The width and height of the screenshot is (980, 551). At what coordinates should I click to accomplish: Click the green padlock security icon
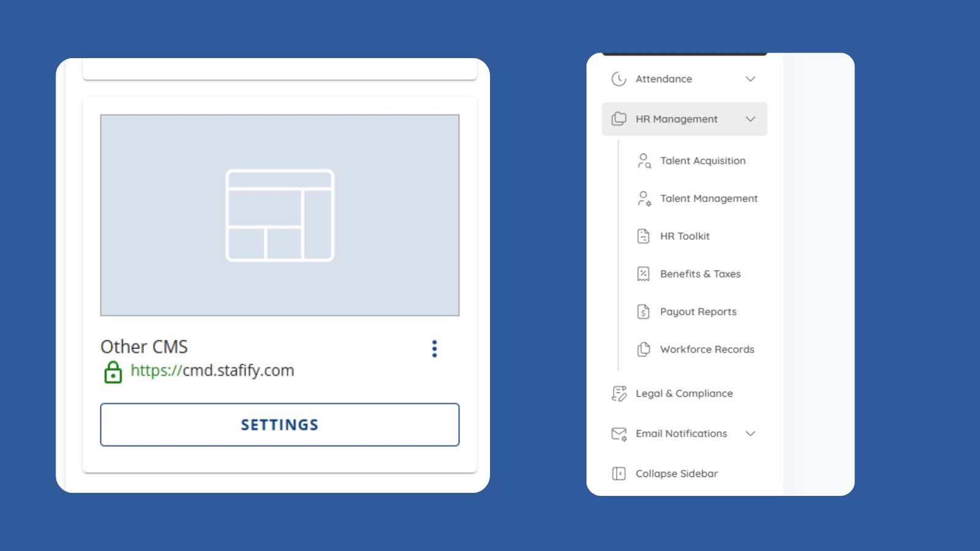[x=113, y=372]
